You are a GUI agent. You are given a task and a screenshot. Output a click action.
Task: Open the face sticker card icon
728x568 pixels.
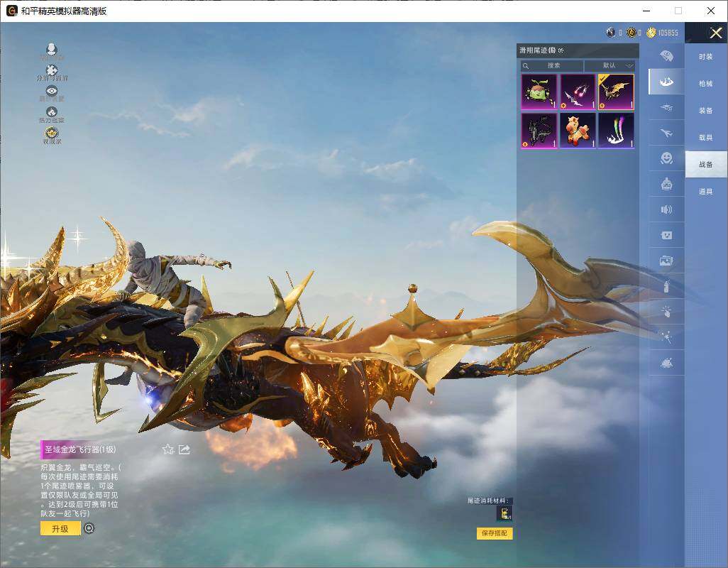click(666, 236)
